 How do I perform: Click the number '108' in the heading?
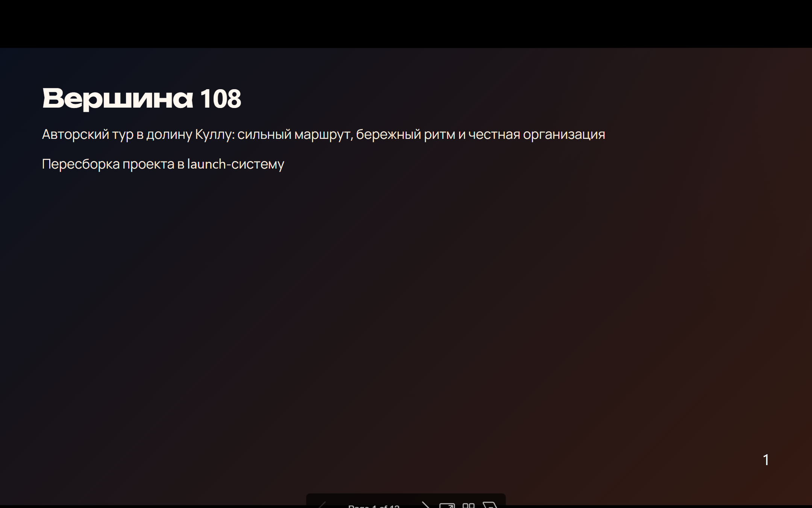(221, 99)
